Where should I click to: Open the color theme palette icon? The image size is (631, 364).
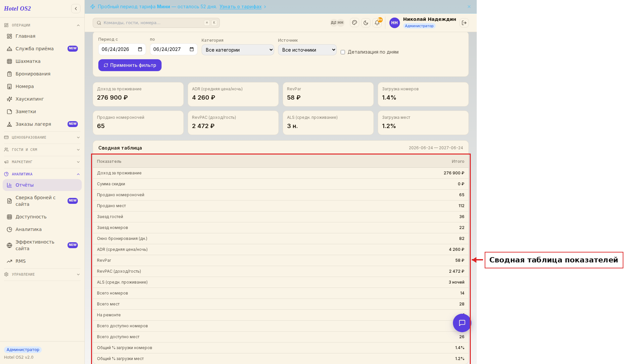(x=355, y=23)
